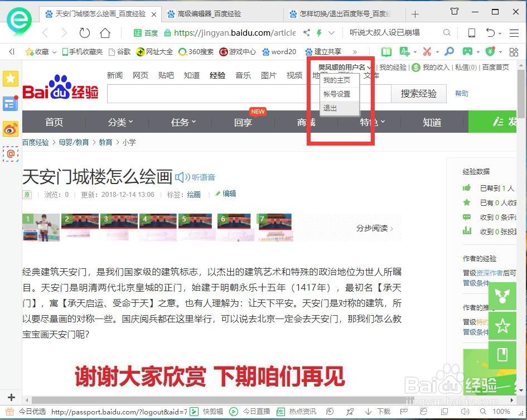Open new tab with plus button
The height and width of the screenshot is (420, 527).
[415, 14]
